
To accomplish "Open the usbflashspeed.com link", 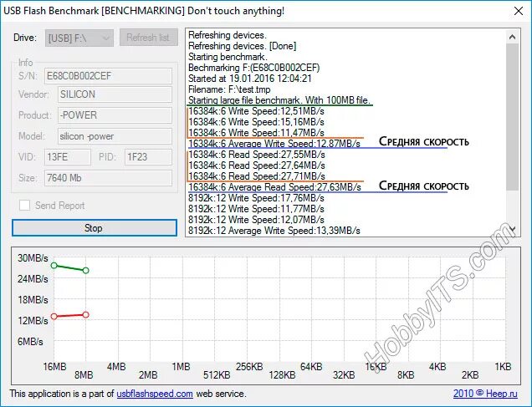I will coord(155,394).
